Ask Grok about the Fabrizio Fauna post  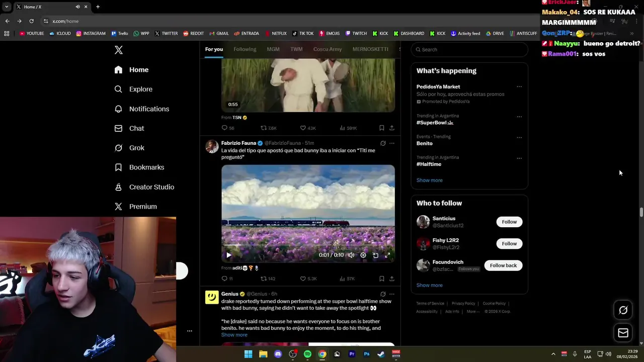point(383,143)
